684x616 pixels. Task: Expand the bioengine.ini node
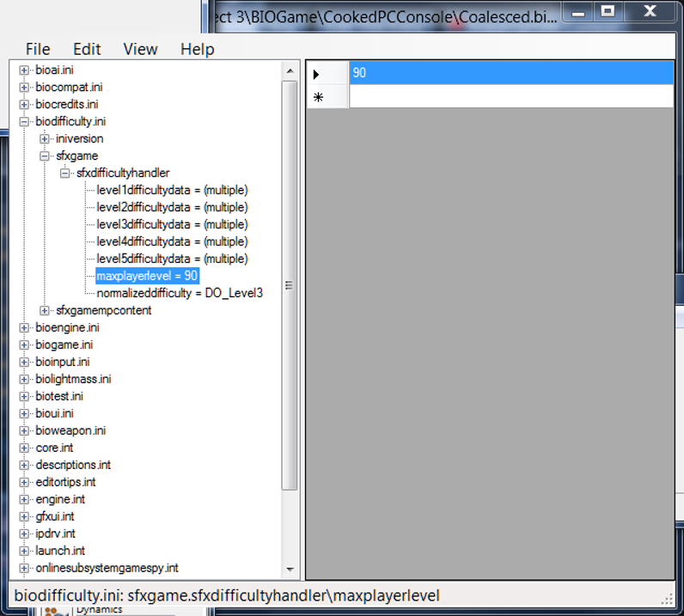point(24,327)
